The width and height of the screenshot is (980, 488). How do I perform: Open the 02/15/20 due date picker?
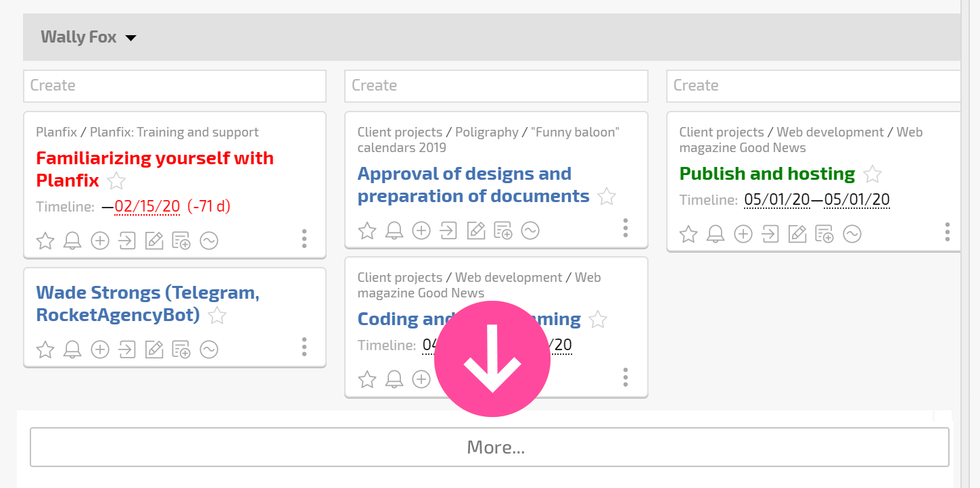tap(147, 206)
